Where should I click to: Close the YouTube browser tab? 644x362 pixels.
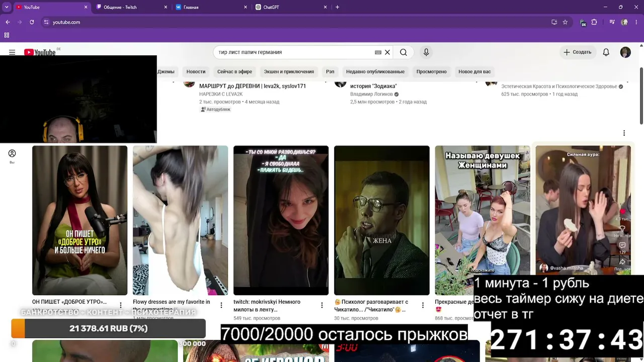click(x=86, y=7)
